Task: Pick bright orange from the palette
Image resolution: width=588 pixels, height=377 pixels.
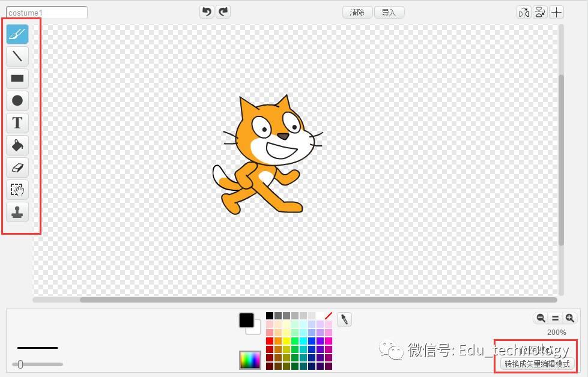Action: [x=278, y=341]
